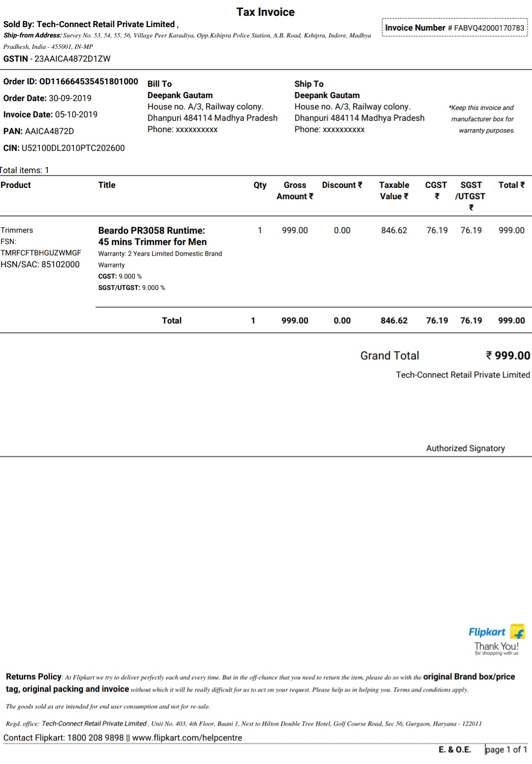532x764 pixels.
Task: Click the Order Date 30-09-2019
Action: coord(47,98)
